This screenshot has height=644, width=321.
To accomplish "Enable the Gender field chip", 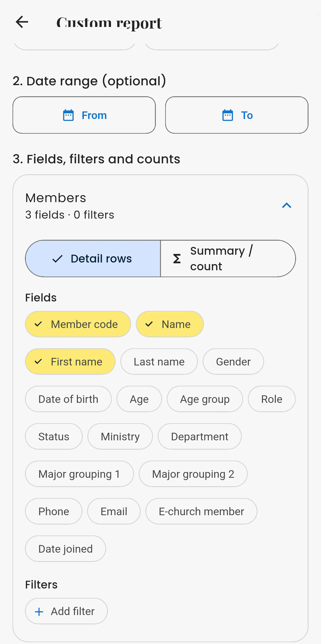I will click(x=233, y=361).
